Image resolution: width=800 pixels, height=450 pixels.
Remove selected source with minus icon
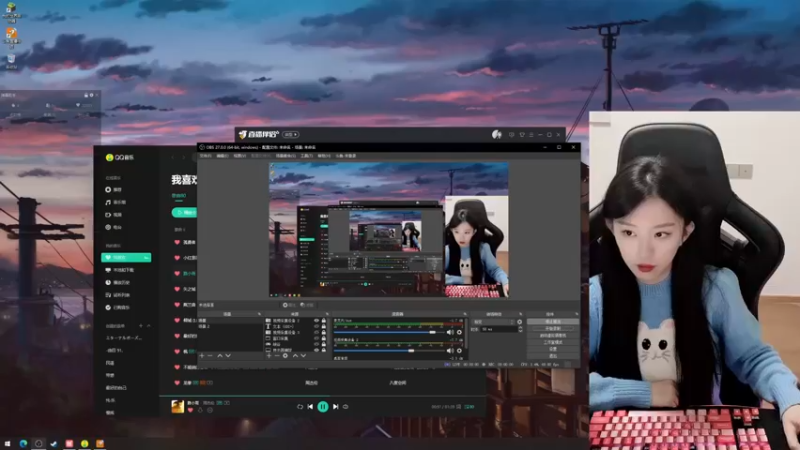277,355
